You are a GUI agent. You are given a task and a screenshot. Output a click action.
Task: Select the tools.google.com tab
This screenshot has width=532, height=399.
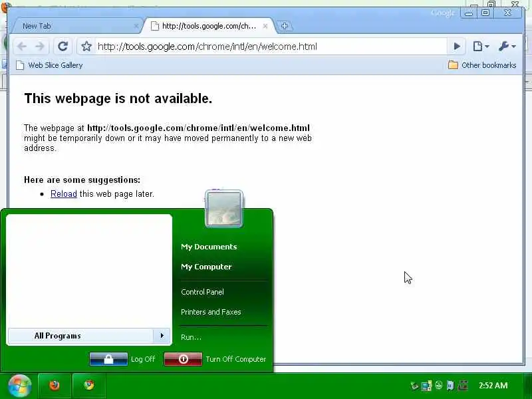(209, 26)
